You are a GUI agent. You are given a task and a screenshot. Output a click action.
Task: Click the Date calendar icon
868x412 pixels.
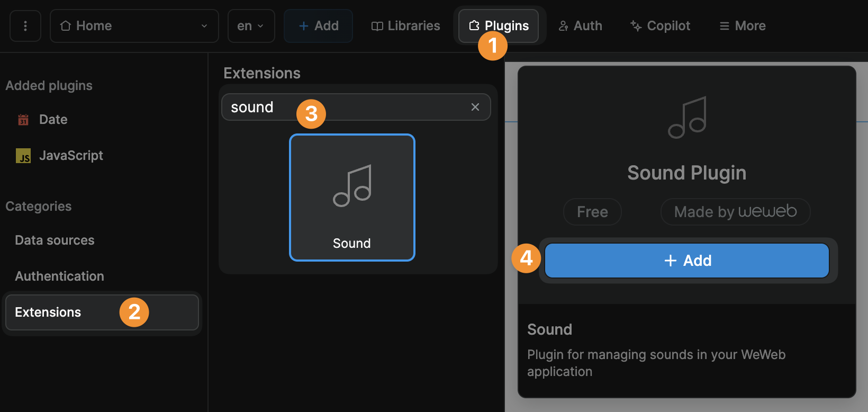(x=23, y=120)
